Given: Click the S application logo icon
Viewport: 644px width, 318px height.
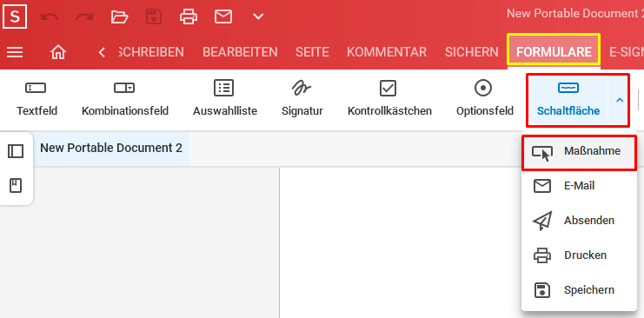Looking at the screenshot, I should click(15, 17).
